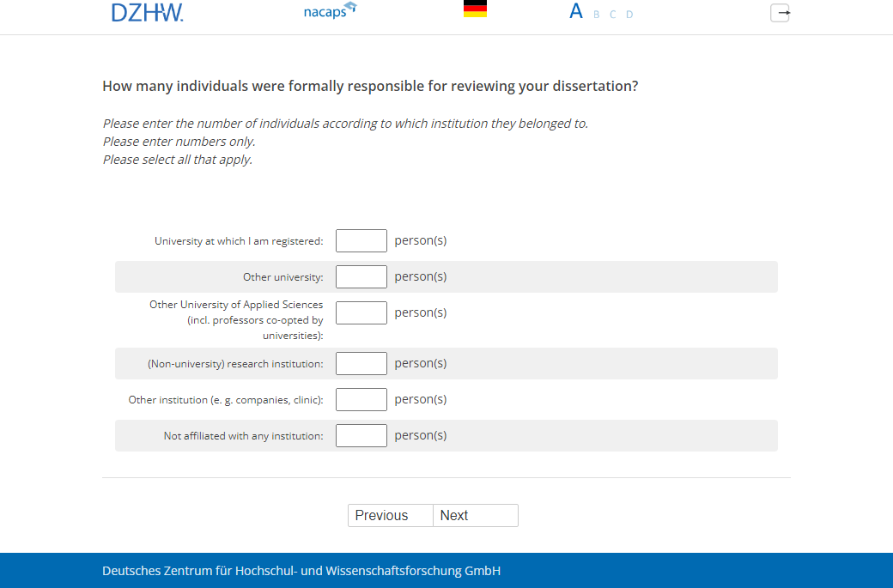Click the 'Not affiliated with any institution:' label
This screenshot has height=588, width=893.
click(243, 436)
